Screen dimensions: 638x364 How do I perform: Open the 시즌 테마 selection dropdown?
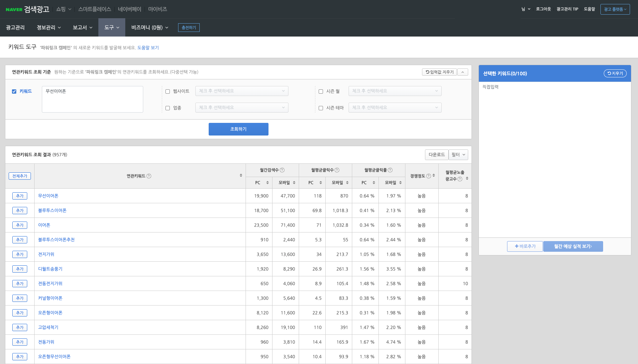[395, 108]
